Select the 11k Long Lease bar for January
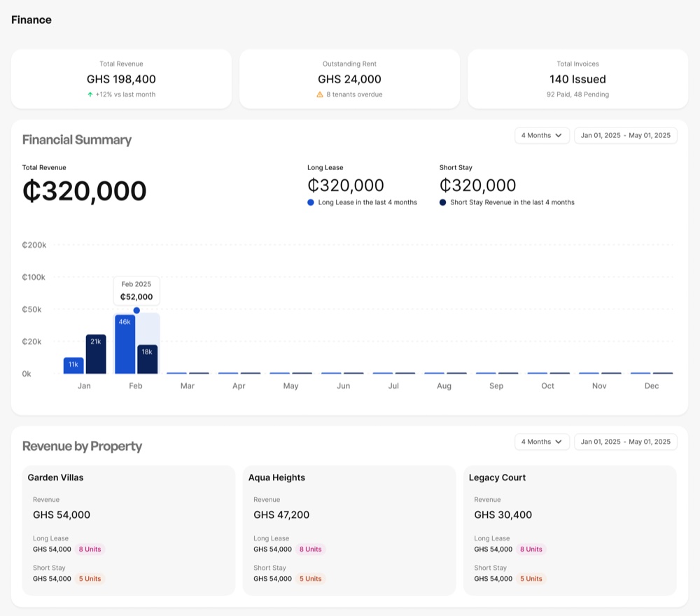Screen dimensions: 700x616 point(73,365)
